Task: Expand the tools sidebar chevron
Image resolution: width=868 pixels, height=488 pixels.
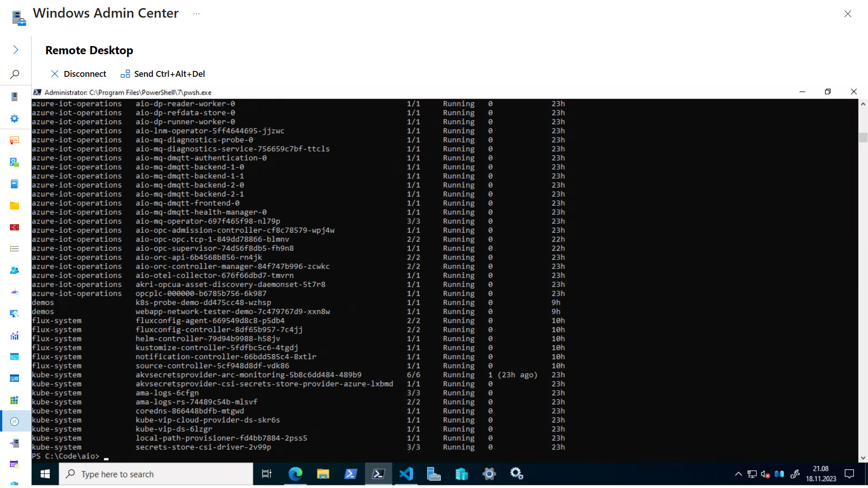Action: [15, 50]
